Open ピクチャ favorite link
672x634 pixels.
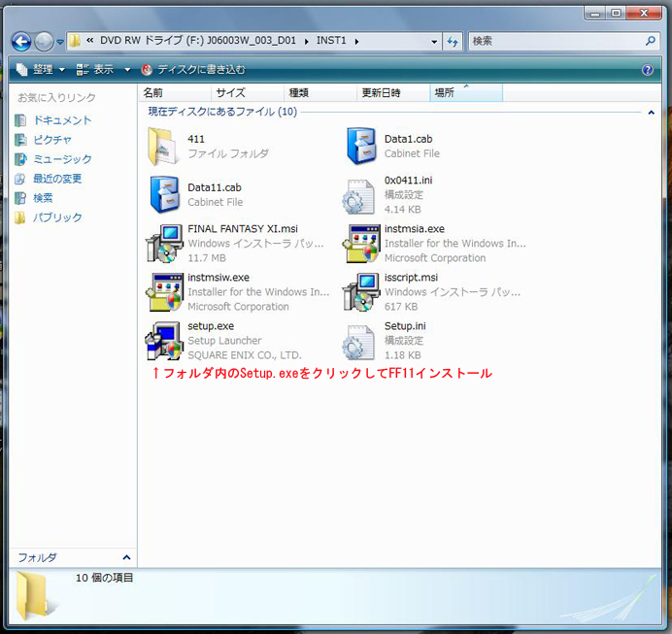click(x=52, y=140)
